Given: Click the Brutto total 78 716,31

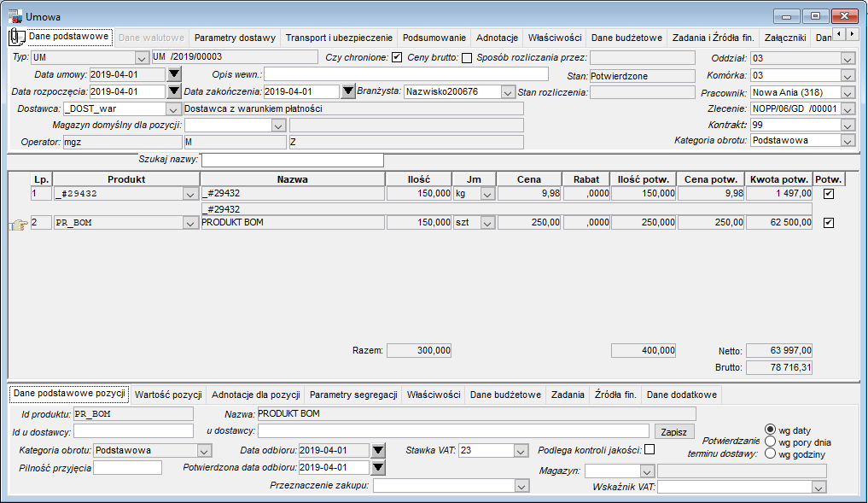Looking at the screenshot, I should pyautogui.click(x=779, y=367).
